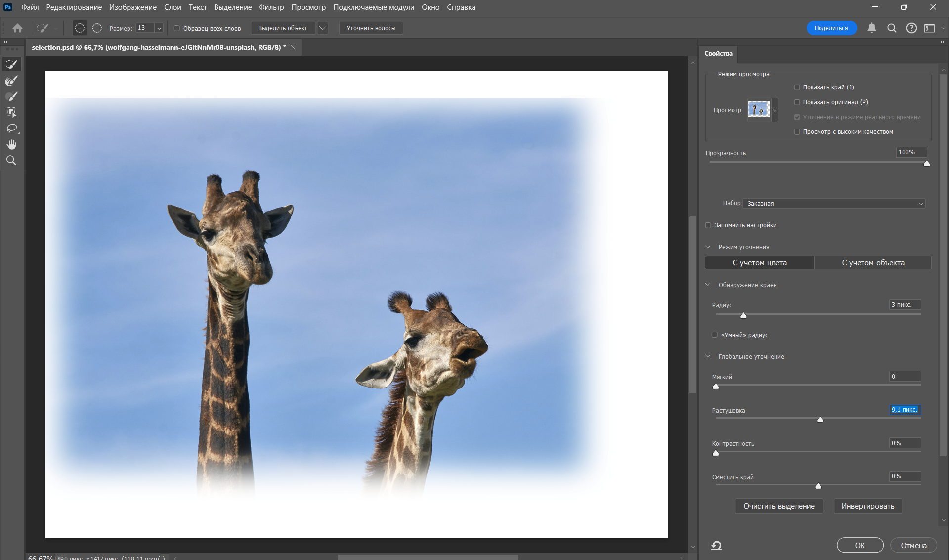949x560 pixels.
Task: Click the Растушевка slider handle
Action: coord(820,420)
